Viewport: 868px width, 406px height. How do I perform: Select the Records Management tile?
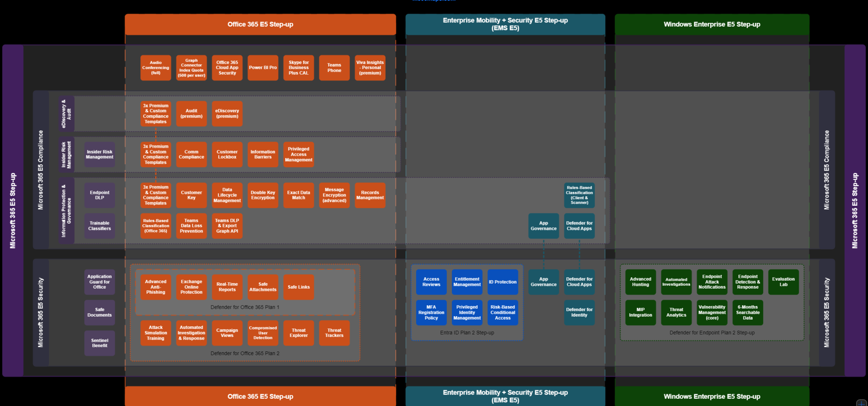(x=370, y=195)
